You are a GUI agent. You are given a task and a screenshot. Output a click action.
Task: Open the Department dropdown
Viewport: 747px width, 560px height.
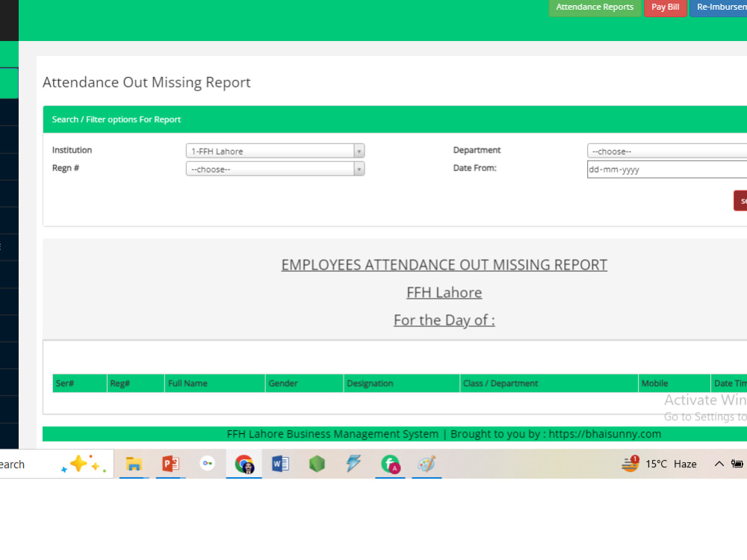[667, 151]
